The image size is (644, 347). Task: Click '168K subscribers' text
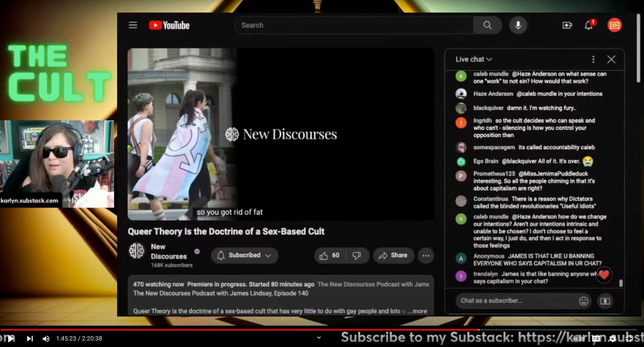tap(172, 265)
